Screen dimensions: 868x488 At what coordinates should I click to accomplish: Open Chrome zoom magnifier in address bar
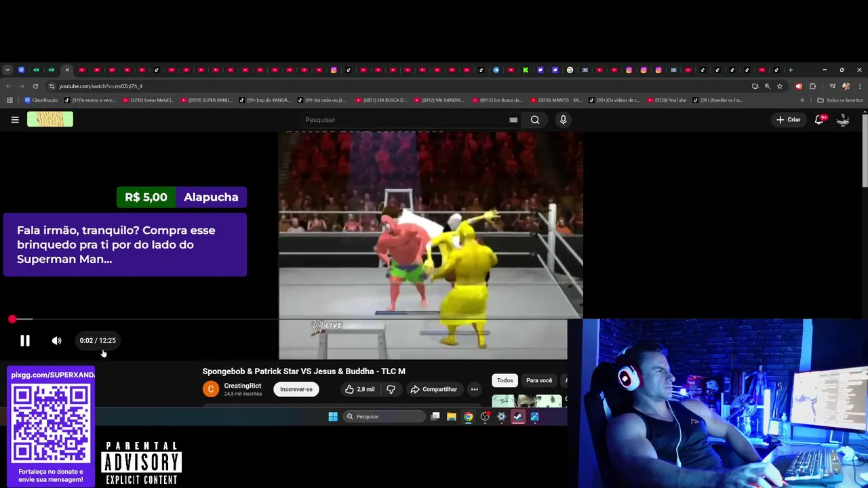pyautogui.click(x=767, y=86)
